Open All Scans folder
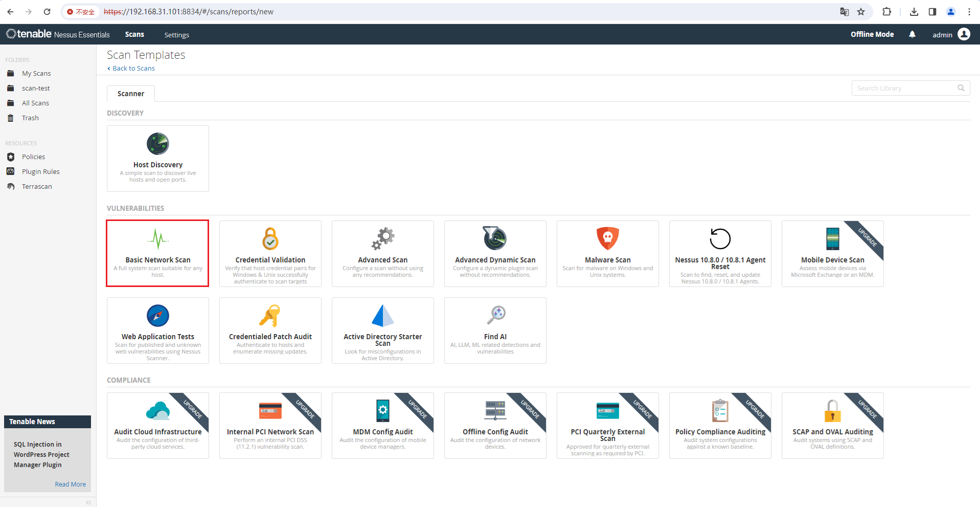Image resolution: width=980 pixels, height=507 pixels. 35,103
